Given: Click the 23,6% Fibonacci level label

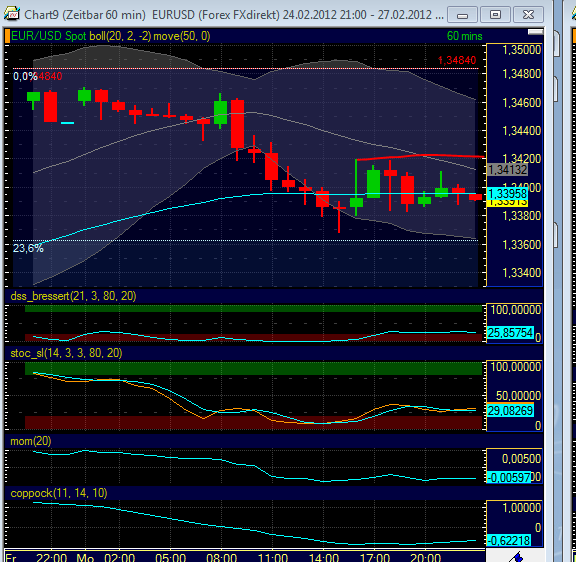Looking at the screenshot, I should coord(28,248).
